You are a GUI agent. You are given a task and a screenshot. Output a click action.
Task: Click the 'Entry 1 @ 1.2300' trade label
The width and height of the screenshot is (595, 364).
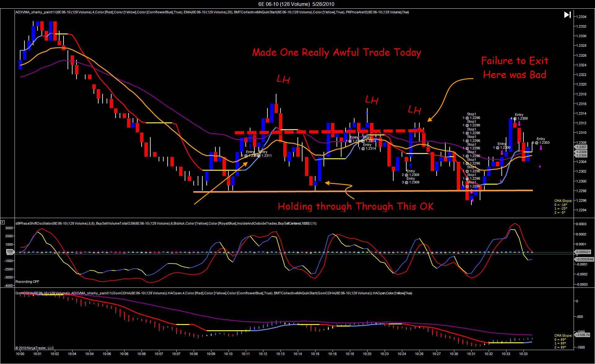[502, 146]
